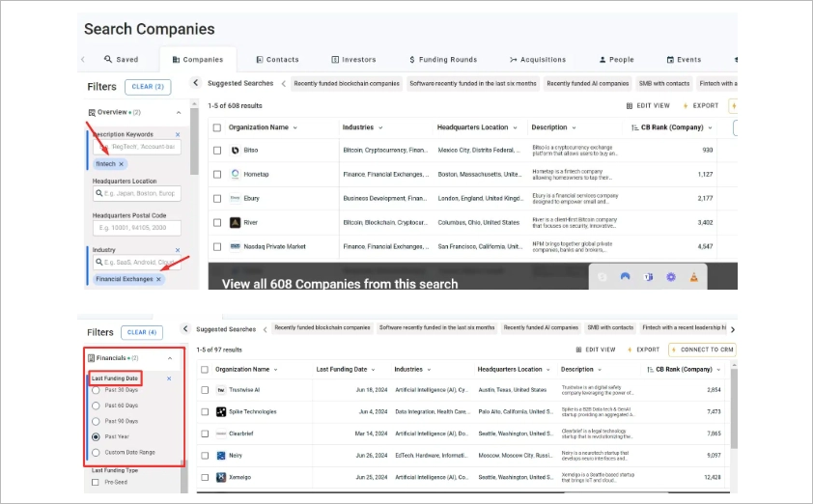
Task: Click the Hometap logo icon
Action: [x=235, y=175]
